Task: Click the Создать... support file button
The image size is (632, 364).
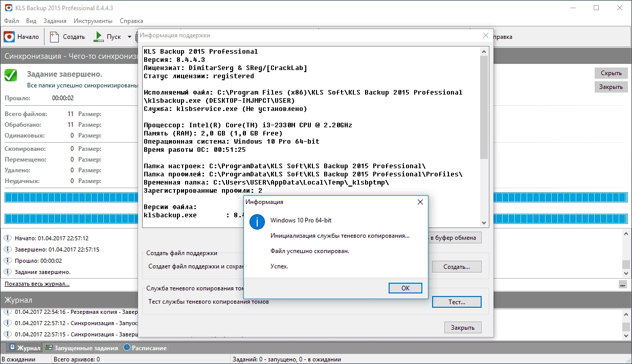Action: [457, 266]
